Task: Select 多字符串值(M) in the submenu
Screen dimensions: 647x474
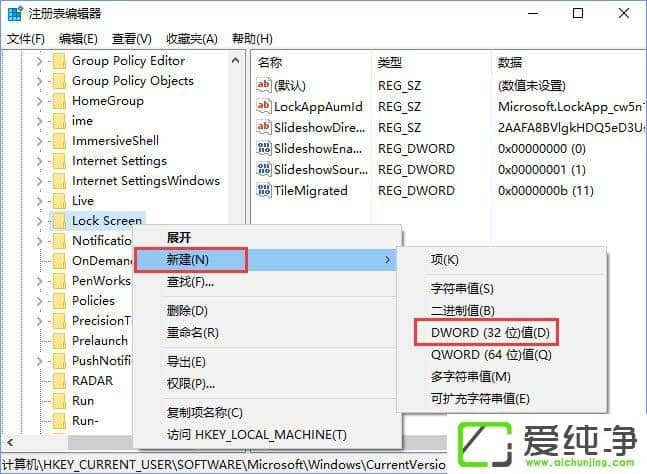Action: point(502,377)
